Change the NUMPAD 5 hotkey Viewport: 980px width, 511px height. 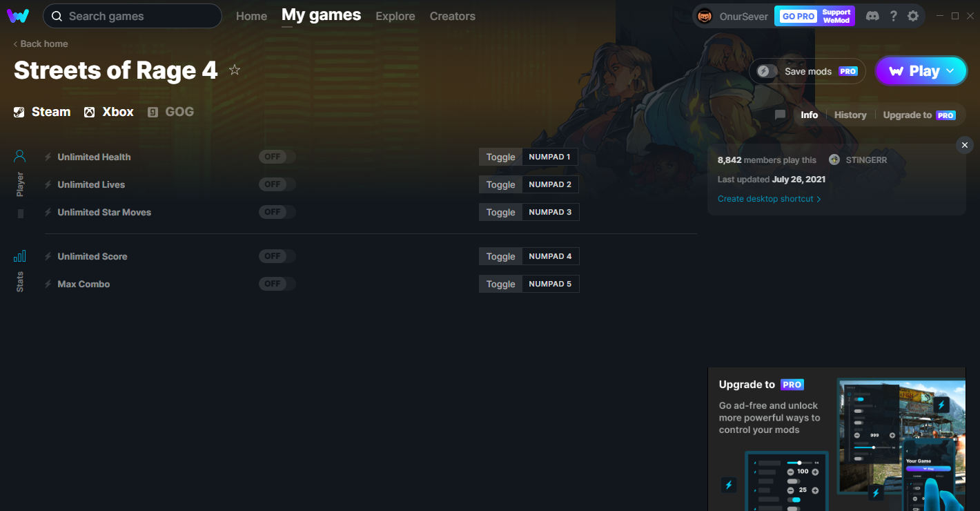point(551,284)
